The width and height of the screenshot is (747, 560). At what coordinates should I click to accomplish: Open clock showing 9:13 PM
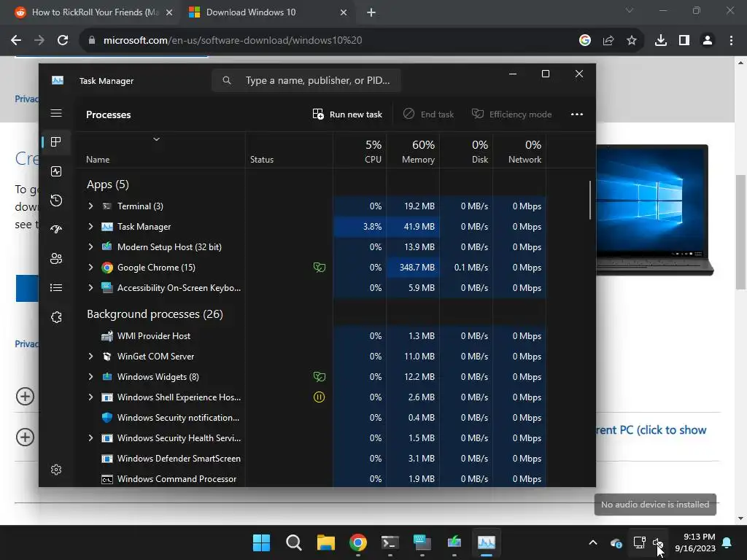(695, 542)
